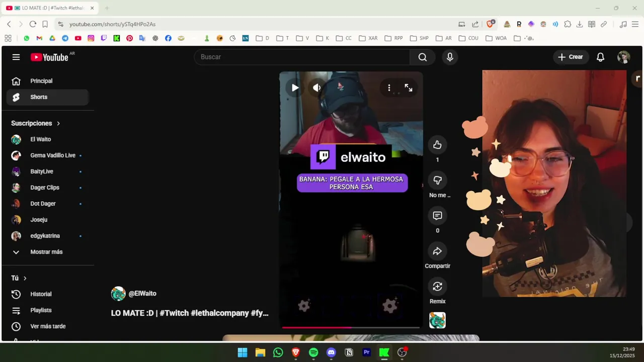Open site settings icon in address bar

pos(60,24)
